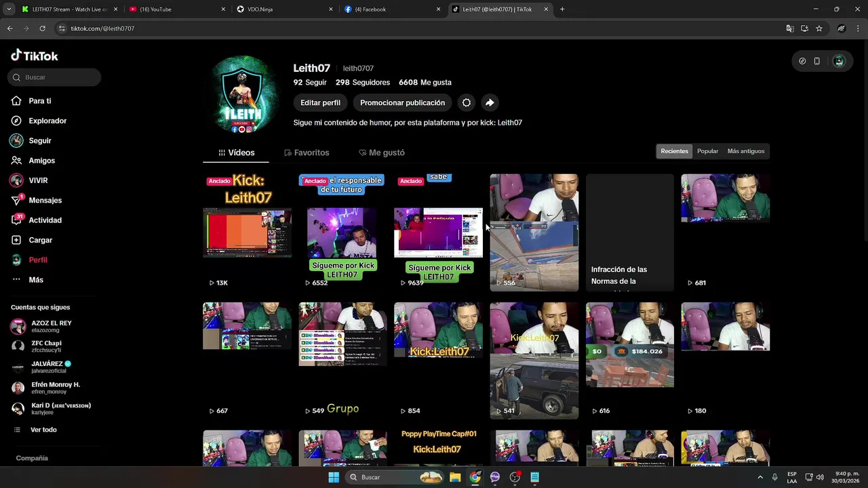Open the circular icon in top-right pill
The height and width of the screenshot is (488, 868).
(802, 61)
